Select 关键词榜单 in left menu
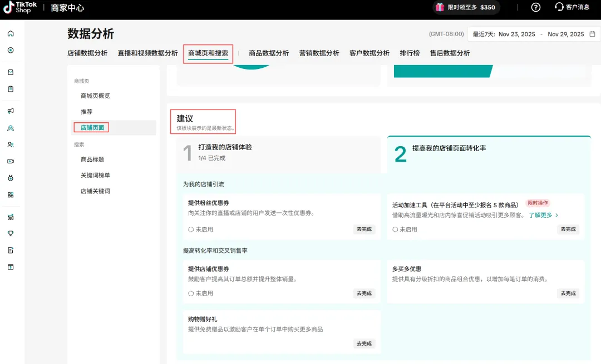This screenshot has width=601, height=364. click(x=95, y=175)
